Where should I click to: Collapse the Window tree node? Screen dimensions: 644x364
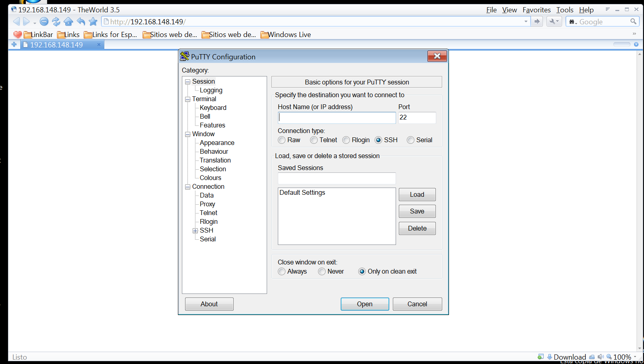pos(187,134)
